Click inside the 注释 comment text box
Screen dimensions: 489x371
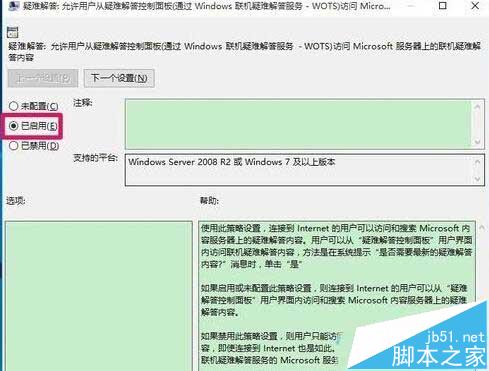tap(298, 124)
